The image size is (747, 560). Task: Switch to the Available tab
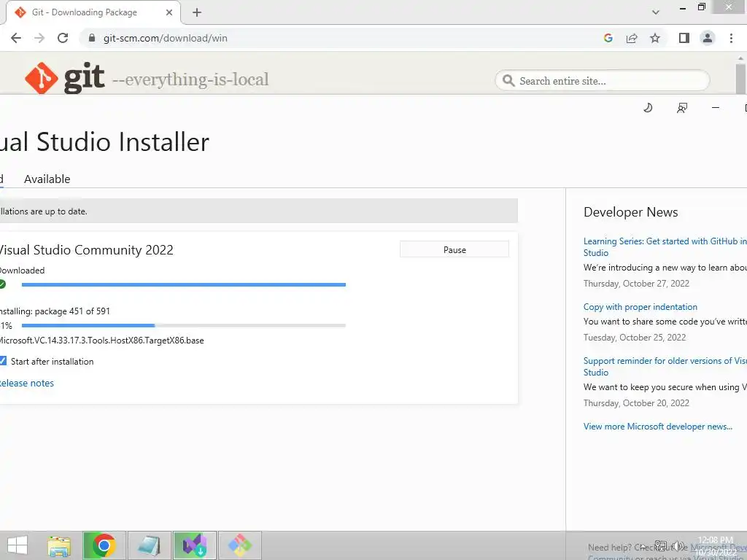click(47, 179)
